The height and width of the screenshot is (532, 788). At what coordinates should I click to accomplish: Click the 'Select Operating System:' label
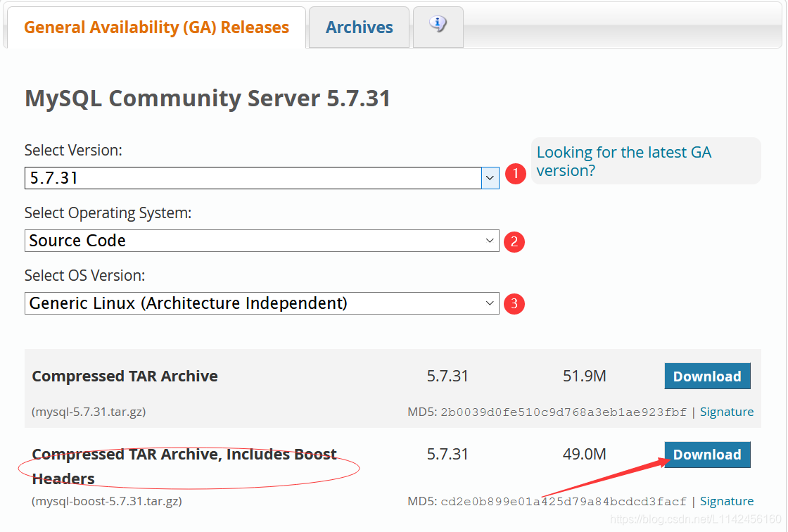click(108, 213)
